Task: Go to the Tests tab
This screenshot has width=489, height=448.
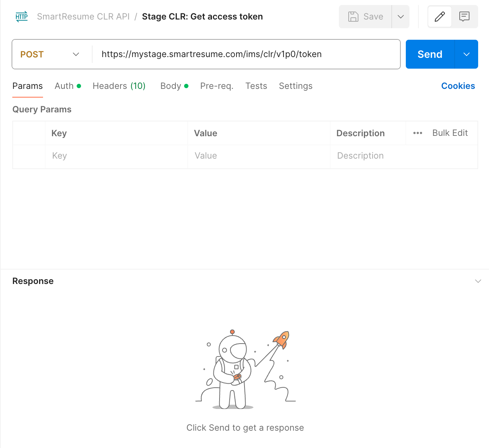Action: [256, 86]
